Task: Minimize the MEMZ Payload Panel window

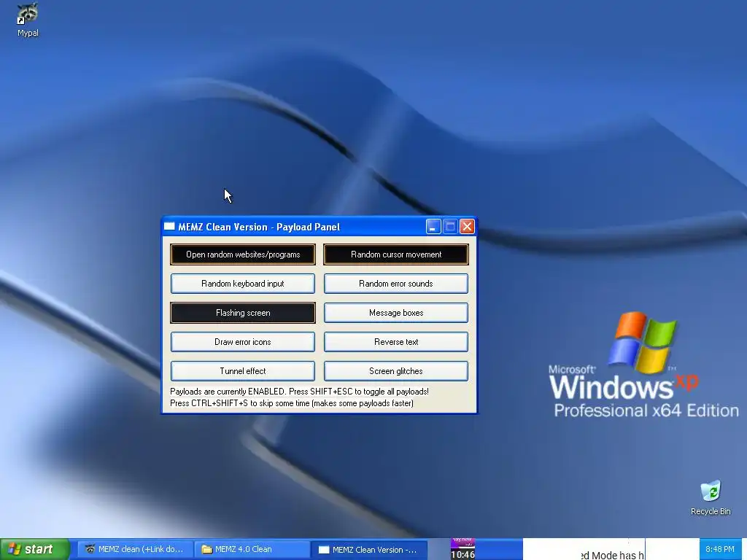Action: (x=433, y=227)
